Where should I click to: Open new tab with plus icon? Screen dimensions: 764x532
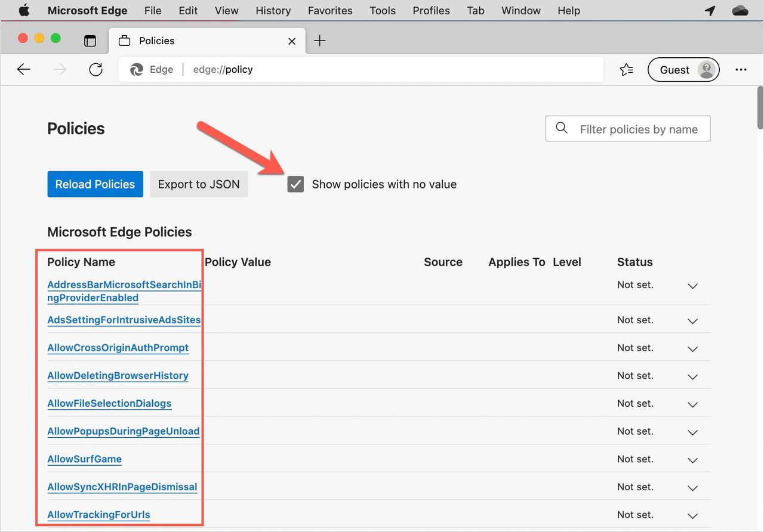(320, 41)
